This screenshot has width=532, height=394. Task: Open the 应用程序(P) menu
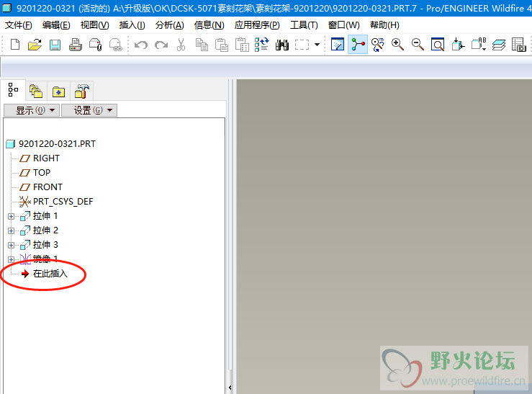pos(257,25)
